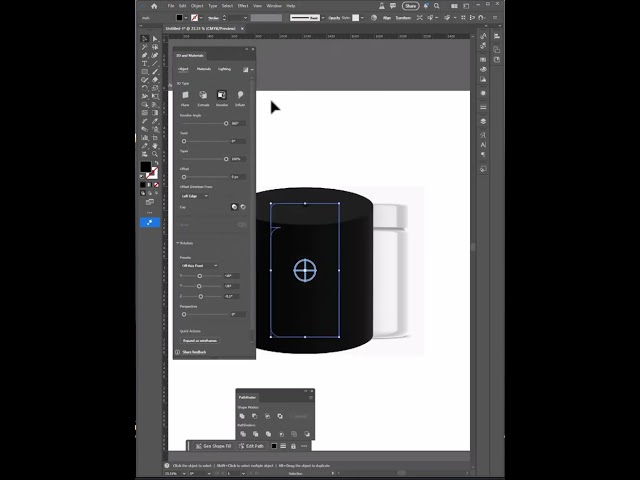This screenshot has height=480, width=640.
Task: Click the Unite icon in Pathfinder
Action: point(242,416)
